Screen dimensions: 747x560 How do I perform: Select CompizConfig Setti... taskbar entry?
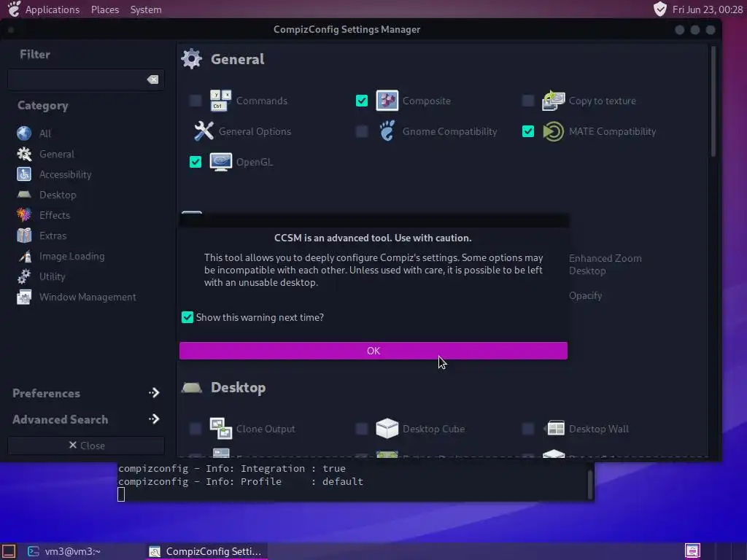(206, 551)
